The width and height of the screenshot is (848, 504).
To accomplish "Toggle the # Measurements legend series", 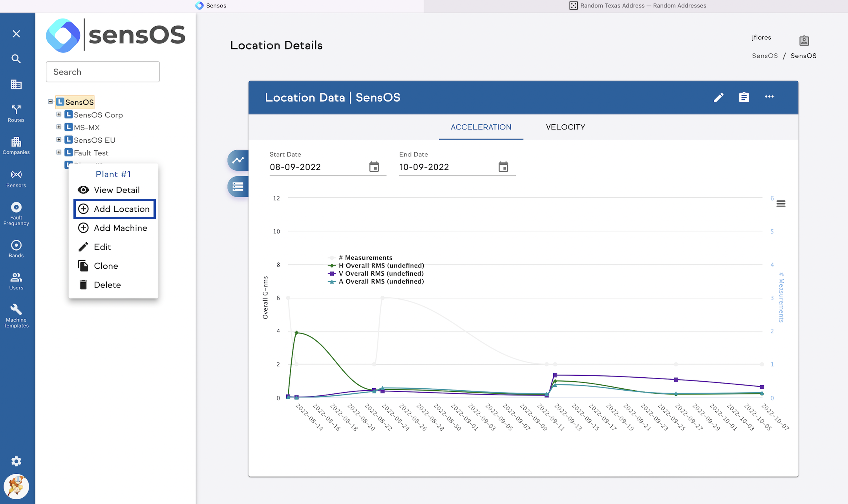I will pos(360,258).
